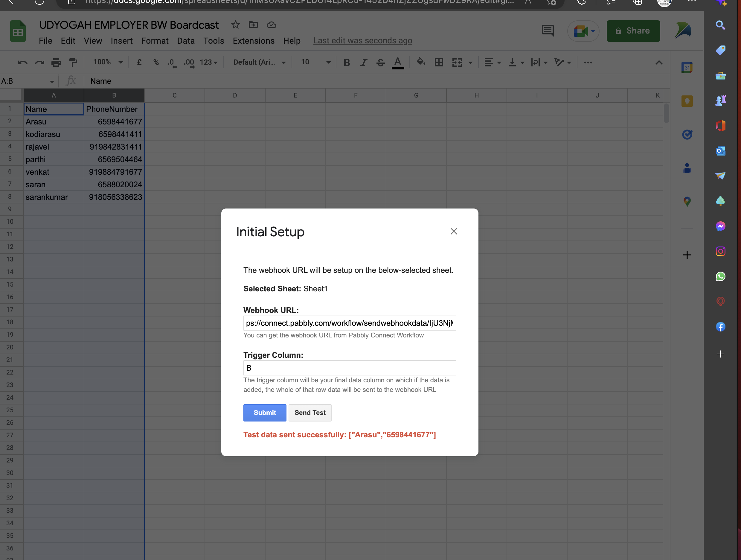Apply Strikethrough formatting
The image size is (741, 560).
pos(380,62)
